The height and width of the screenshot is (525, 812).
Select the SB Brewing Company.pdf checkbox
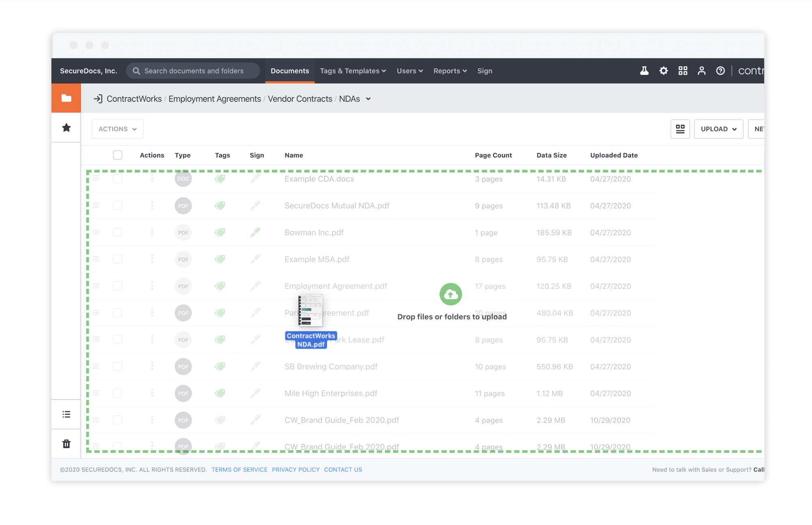(x=118, y=367)
